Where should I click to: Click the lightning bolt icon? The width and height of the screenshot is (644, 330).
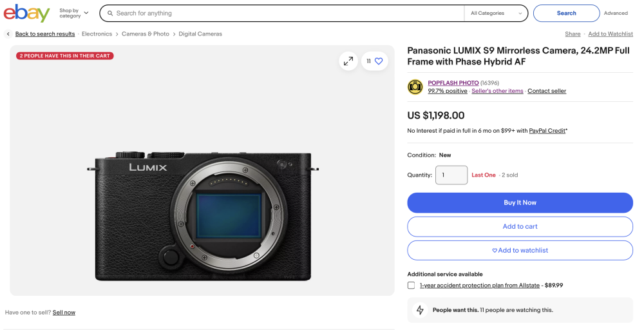click(x=420, y=310)
